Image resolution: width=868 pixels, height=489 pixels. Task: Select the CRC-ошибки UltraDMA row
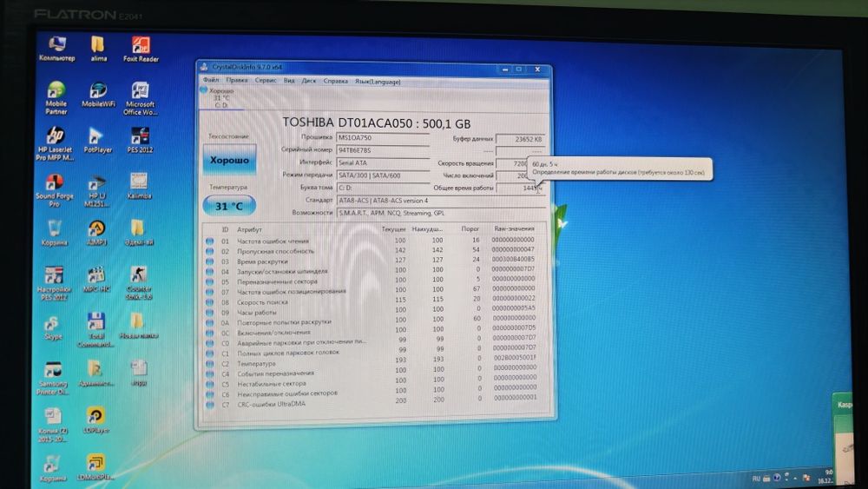(x=371, y=403)
